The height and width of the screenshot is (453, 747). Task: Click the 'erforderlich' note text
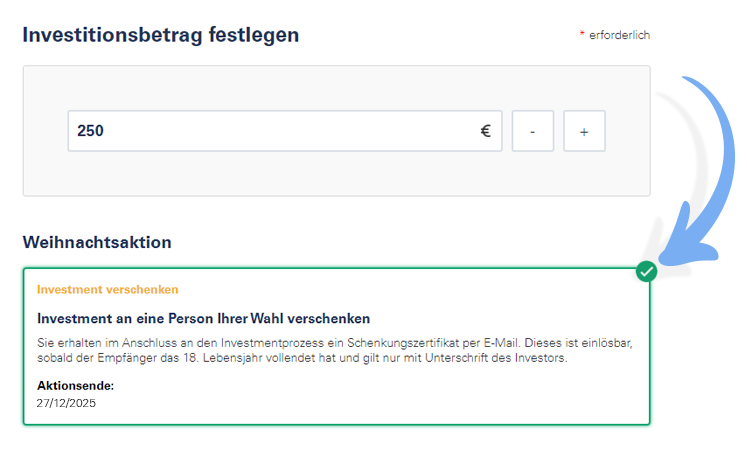click(620, 35)
